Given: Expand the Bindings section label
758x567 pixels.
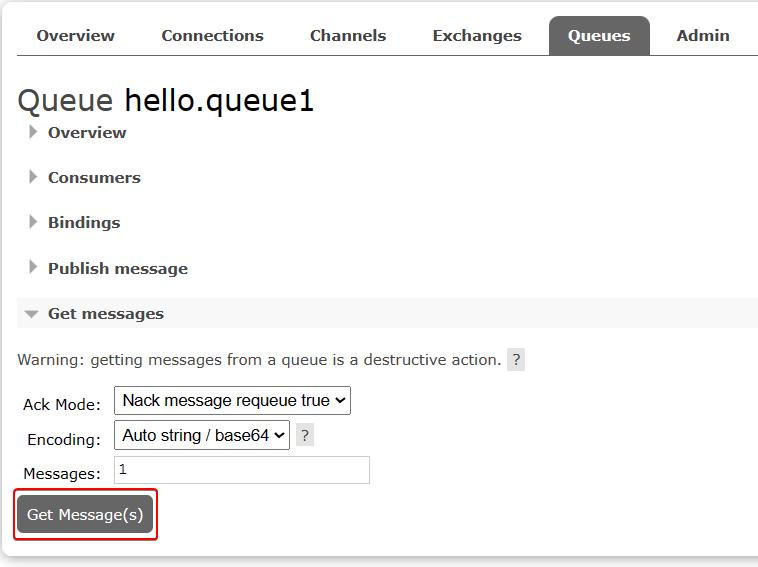Looking at the screenshot, I should tap(83, 222).
